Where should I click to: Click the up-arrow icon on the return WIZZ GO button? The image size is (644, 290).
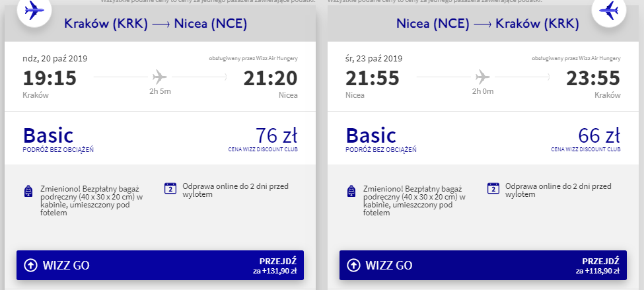tap(353, 266)
